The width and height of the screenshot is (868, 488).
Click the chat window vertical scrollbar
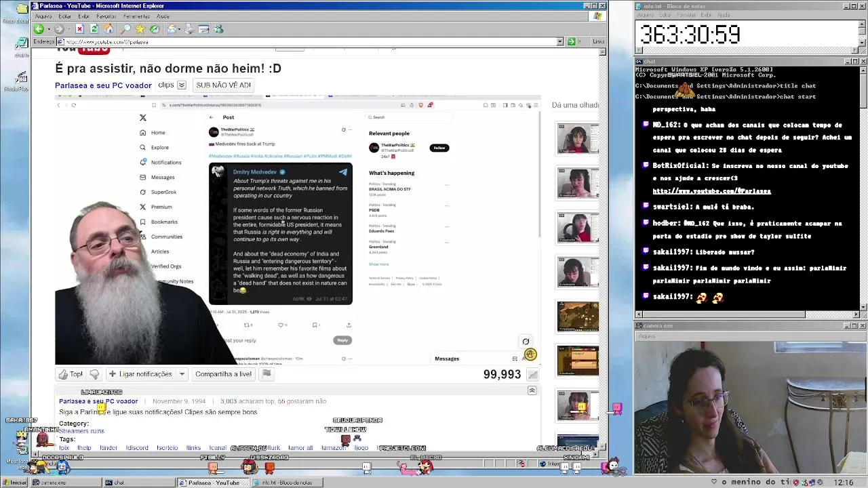[863, 190]
